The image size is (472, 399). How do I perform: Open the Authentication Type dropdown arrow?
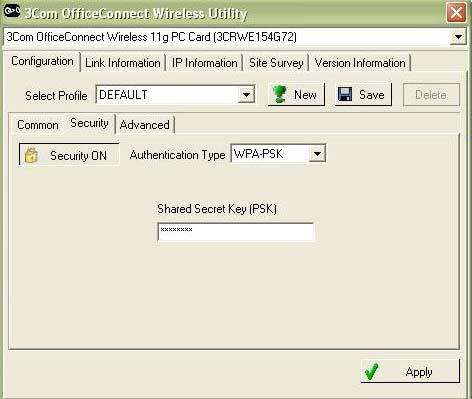317,154
